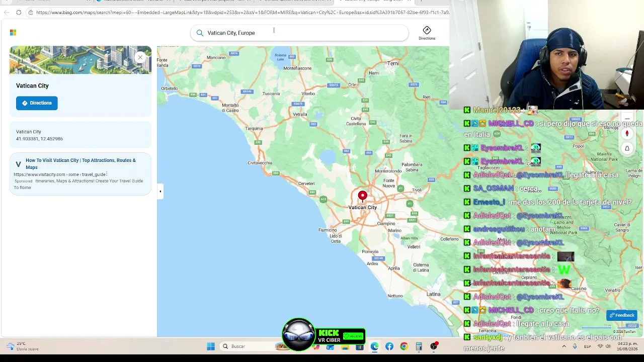Show hidden tray icons with the chevron
The height and width of the screenshot is (362, 644).
tap(564, 346)
